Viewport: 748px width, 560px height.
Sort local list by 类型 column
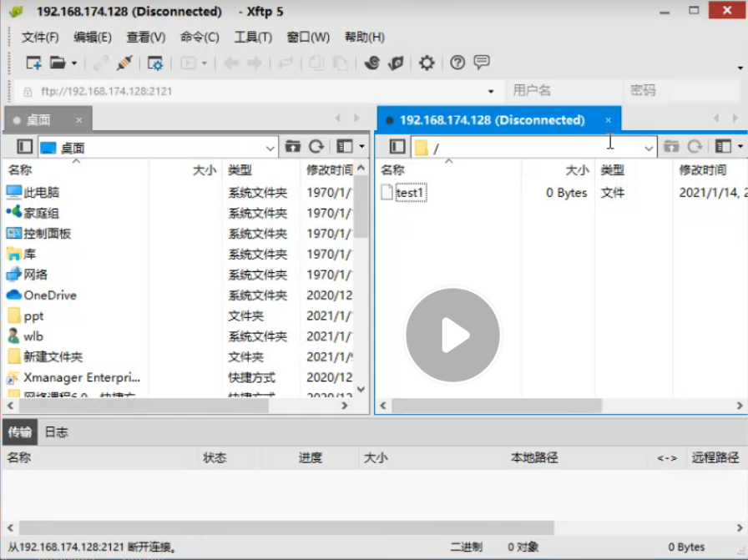coord(261,169)
